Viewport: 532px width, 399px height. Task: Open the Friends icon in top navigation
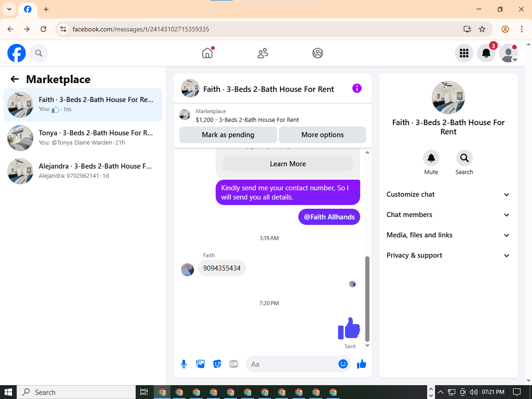[x=263, y=53]
